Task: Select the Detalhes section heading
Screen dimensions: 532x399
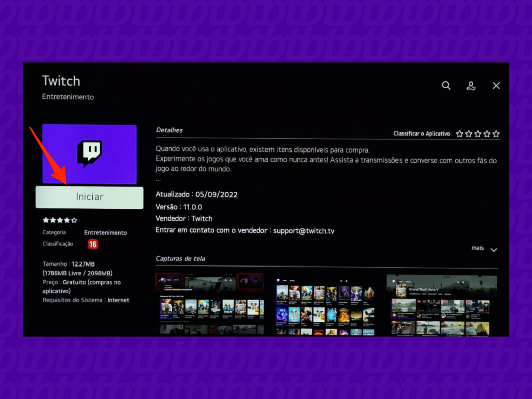Action: pyautogui.click(x=169, y=130)
